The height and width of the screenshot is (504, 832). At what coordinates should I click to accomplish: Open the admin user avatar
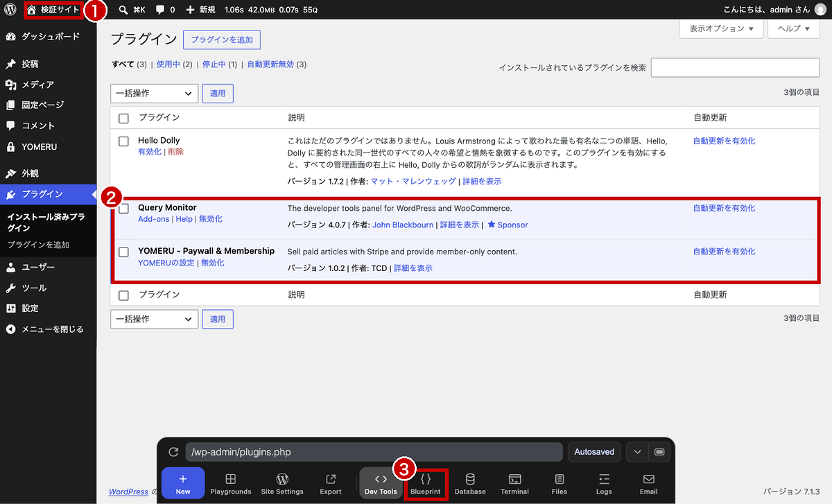pos(820,10)
